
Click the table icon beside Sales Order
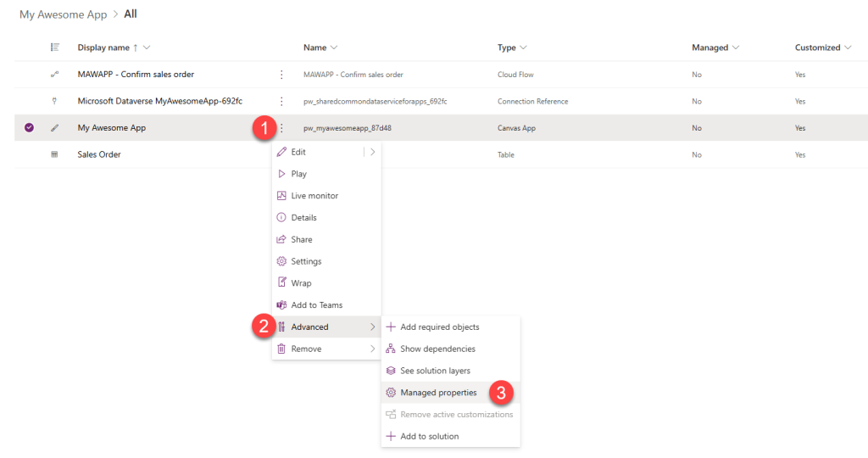(x=54, y=154)
